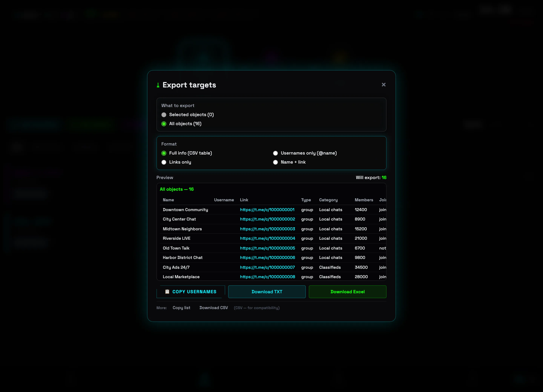Click the Copy Usernames button
This screenshot has height=392, width=543.
pos(191,292)
